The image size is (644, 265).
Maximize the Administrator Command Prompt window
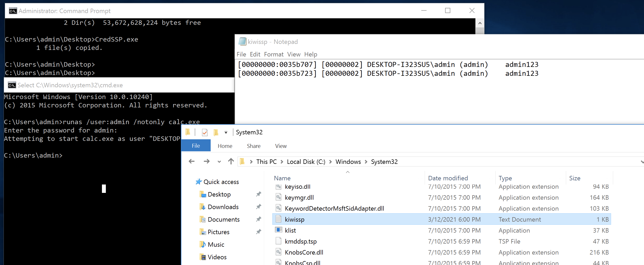tap(448, 10)
